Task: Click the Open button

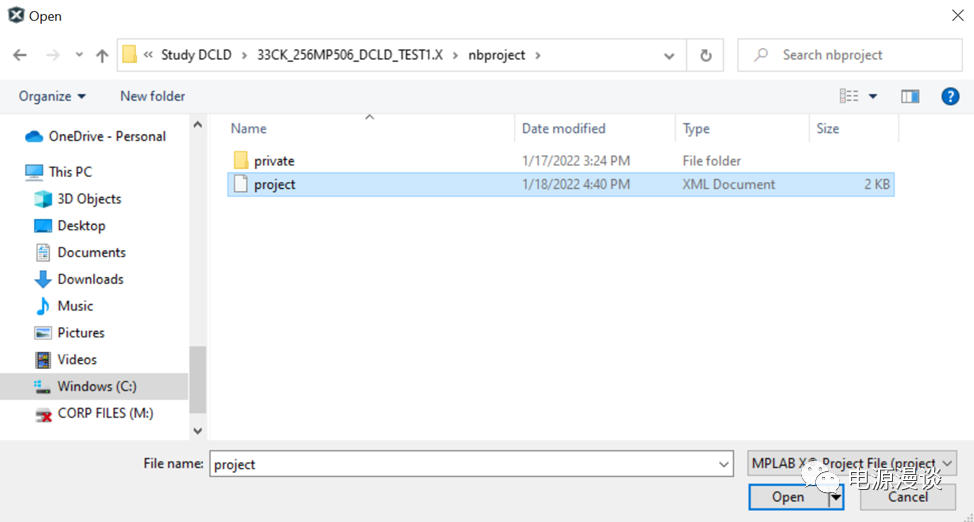Action: [x=787, y=497]
